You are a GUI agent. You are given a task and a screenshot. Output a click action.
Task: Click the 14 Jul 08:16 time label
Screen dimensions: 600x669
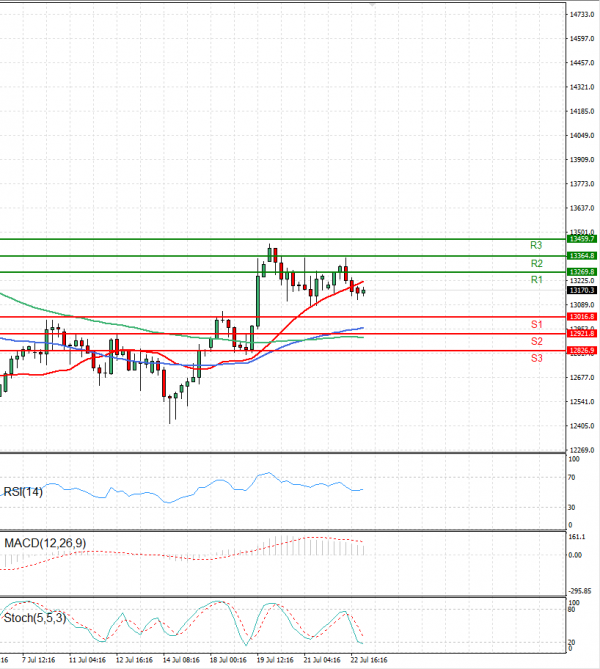(181, 660)
